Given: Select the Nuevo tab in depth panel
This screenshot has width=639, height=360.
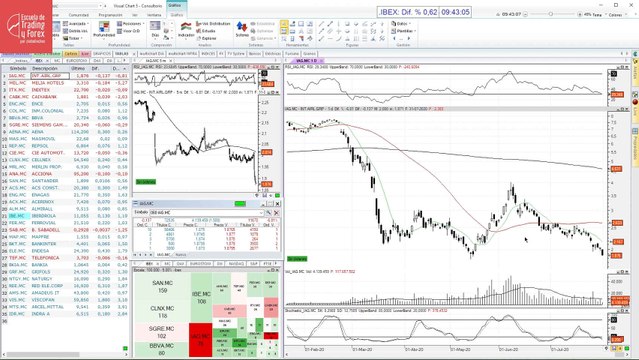Looking at the screenshot, I should [181, 254].
